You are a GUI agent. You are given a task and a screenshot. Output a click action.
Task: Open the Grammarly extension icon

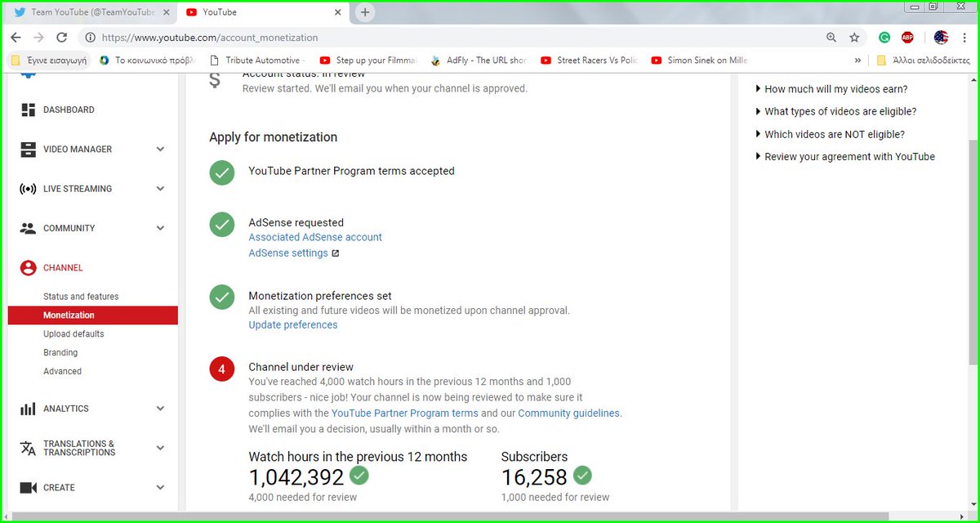(x=884, y=38)
